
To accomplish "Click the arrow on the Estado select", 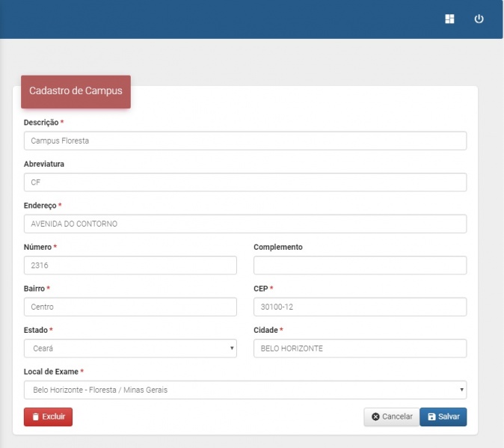I will pyautogui.click(x=232, y=349).
